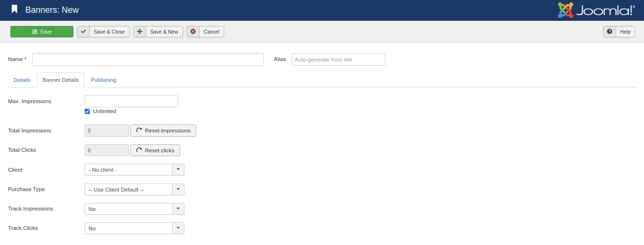644x245 pixels.
Task: Click the question mark icon on Help
Action: click(x=609, y=32)
